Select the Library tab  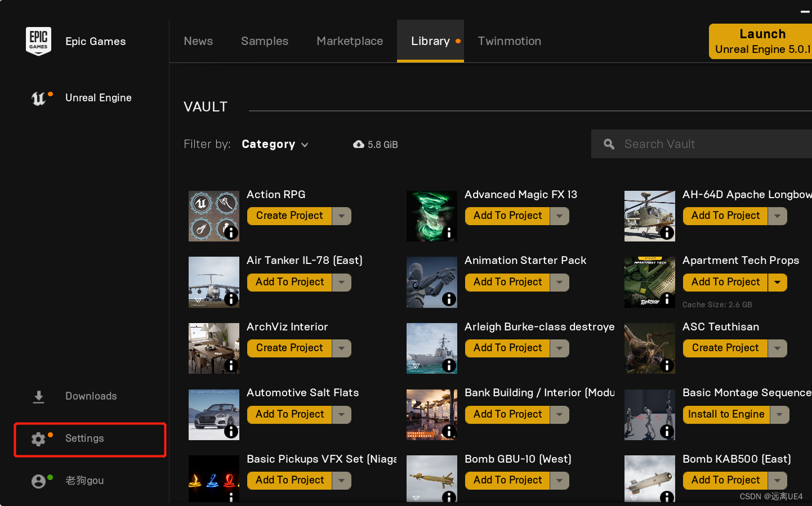click(430, 41)
